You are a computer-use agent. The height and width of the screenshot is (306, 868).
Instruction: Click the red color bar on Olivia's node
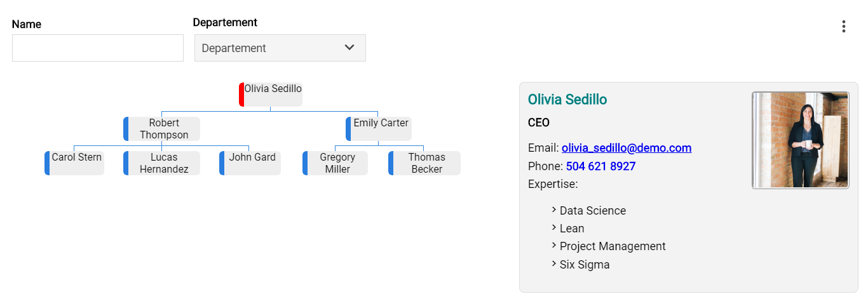coord(241,94)
